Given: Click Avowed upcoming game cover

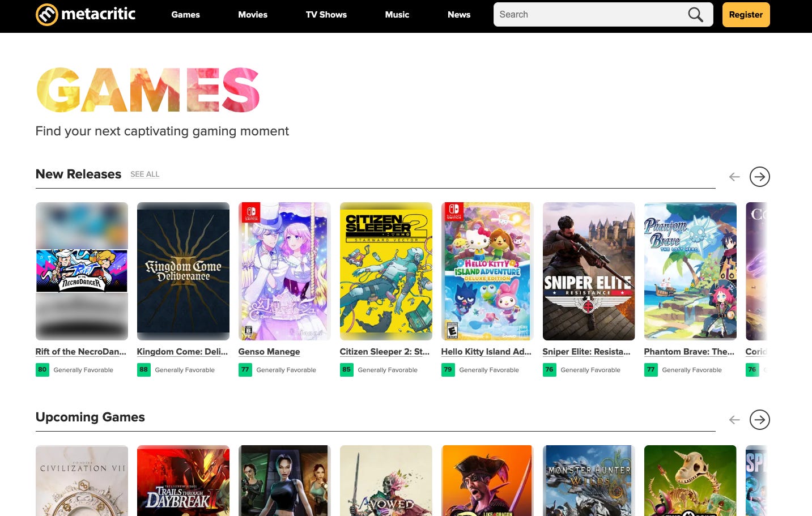Looking at the screenshot, I should (x=386, y=481).
